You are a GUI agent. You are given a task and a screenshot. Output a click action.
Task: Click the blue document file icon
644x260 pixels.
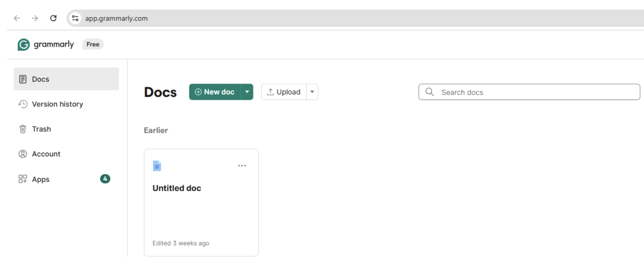pos(157,166)
